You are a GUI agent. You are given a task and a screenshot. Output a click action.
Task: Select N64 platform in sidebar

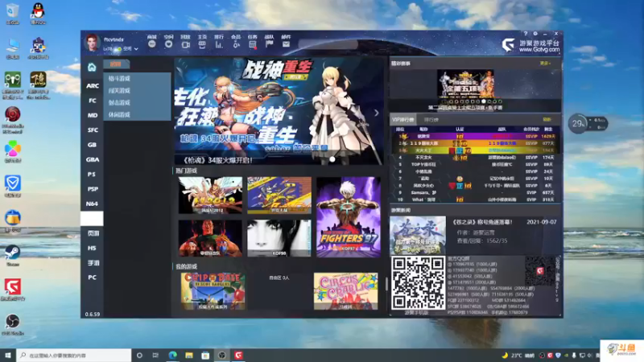93,204
